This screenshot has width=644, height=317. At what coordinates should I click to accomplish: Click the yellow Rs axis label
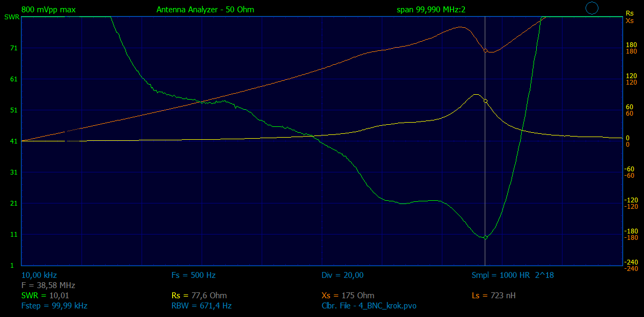pyautogui.click(x=630, y=13)
